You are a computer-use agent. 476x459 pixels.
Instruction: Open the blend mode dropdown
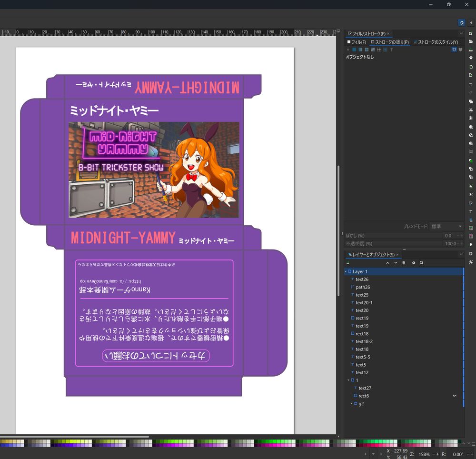(x=446, y=226)
